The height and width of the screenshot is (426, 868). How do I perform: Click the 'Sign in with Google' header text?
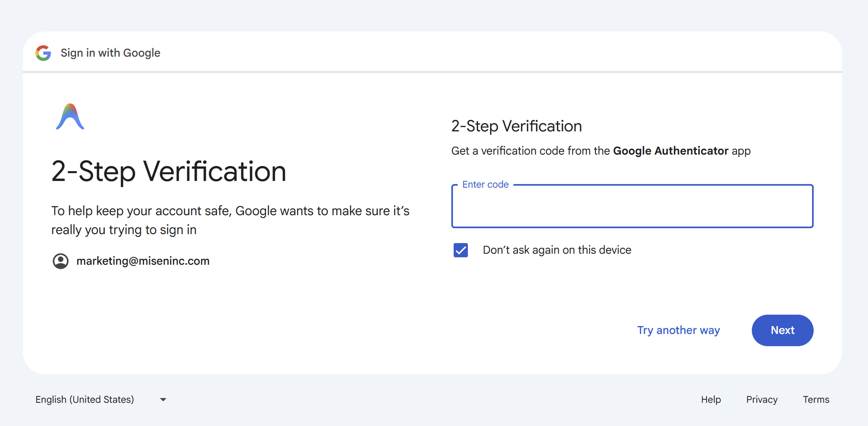coord(110,53)
